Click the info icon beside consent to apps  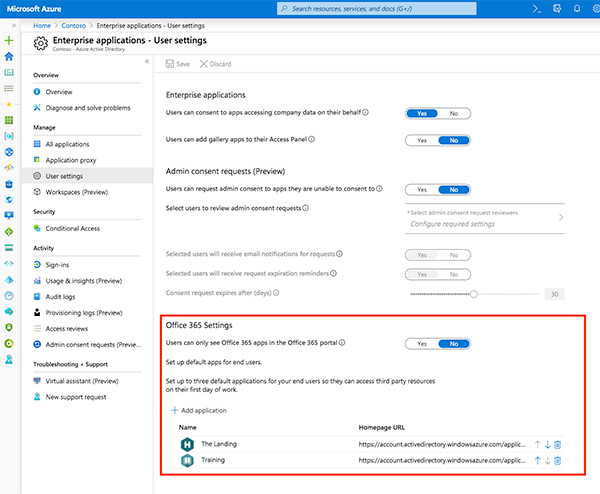(x=365, y=112)
